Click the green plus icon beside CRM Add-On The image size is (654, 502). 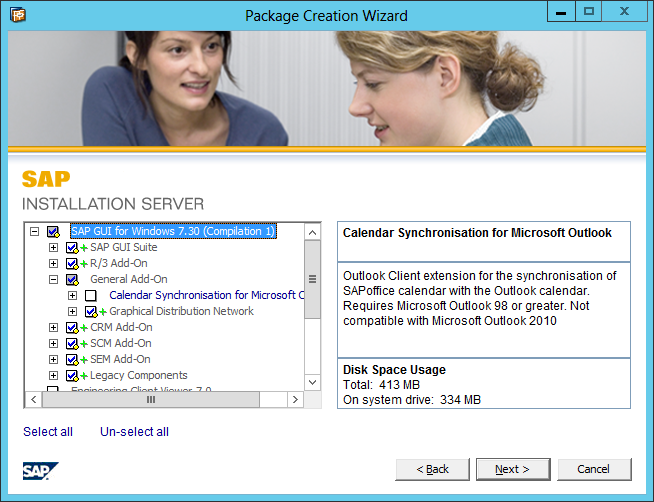84,328
